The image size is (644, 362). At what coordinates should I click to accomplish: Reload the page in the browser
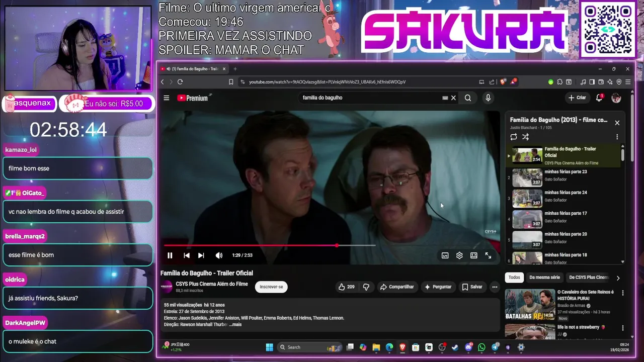coord(180,82)
